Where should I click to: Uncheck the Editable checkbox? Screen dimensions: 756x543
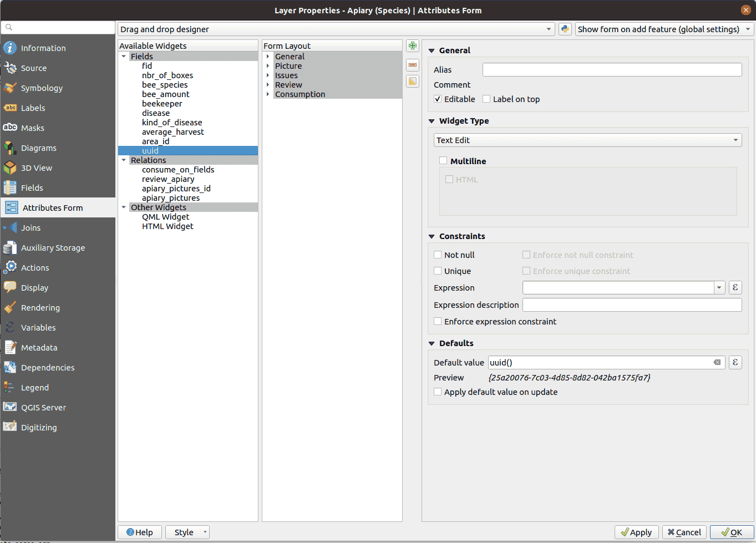438,99
